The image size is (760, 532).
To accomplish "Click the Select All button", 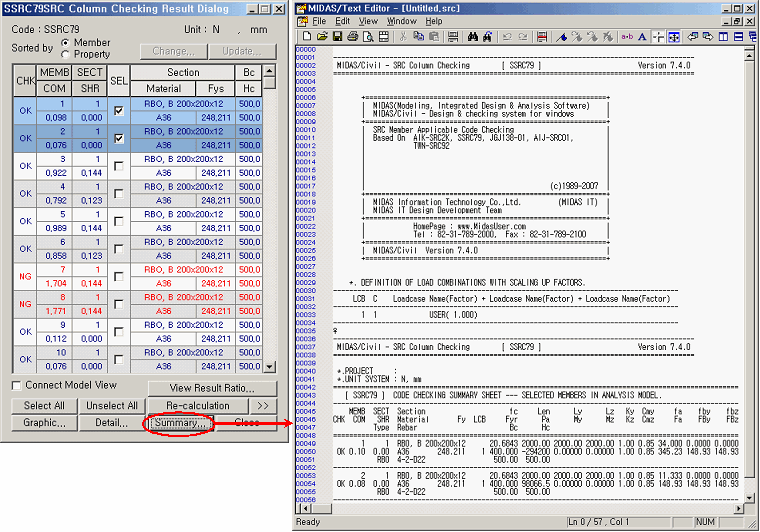I will point(44,406).
